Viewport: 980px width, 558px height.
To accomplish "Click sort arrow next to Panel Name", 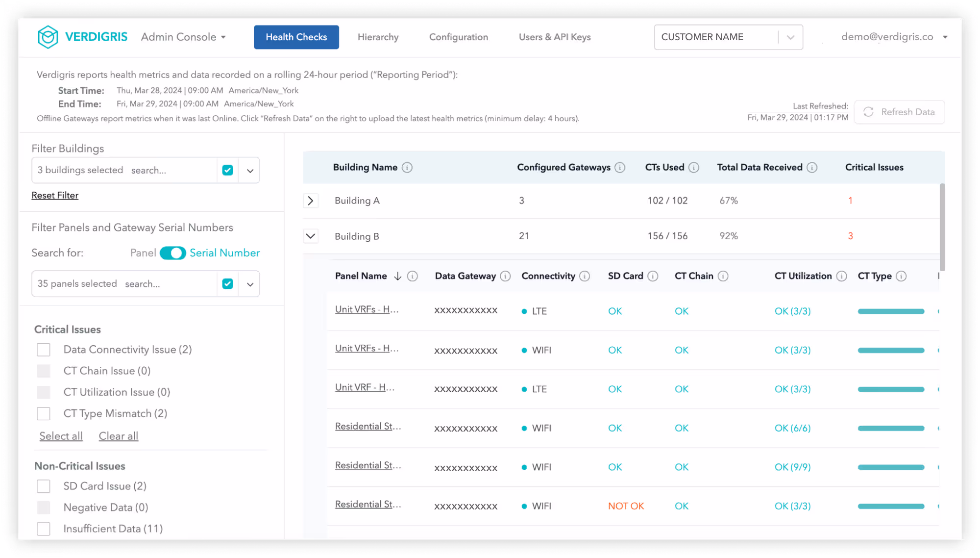I will [x=397, y=277].
